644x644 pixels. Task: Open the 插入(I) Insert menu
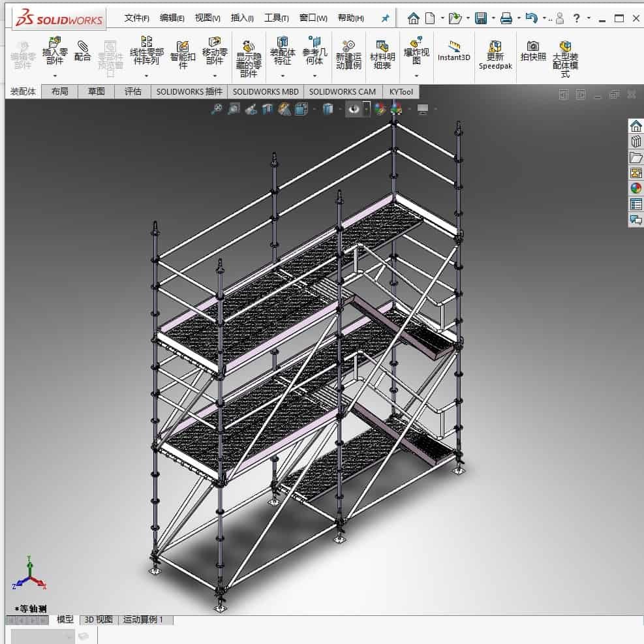pyautogui.click(x=242, y=18)
